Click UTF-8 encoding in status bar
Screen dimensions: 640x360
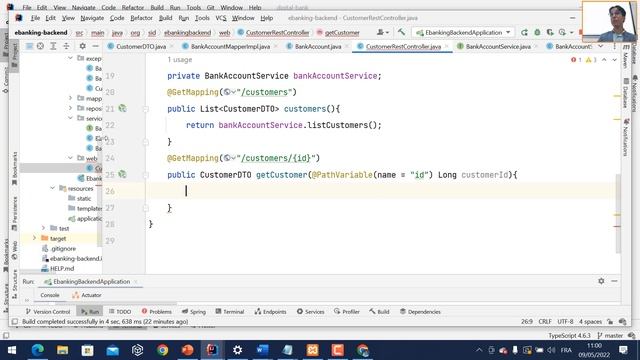pos(565,322)
